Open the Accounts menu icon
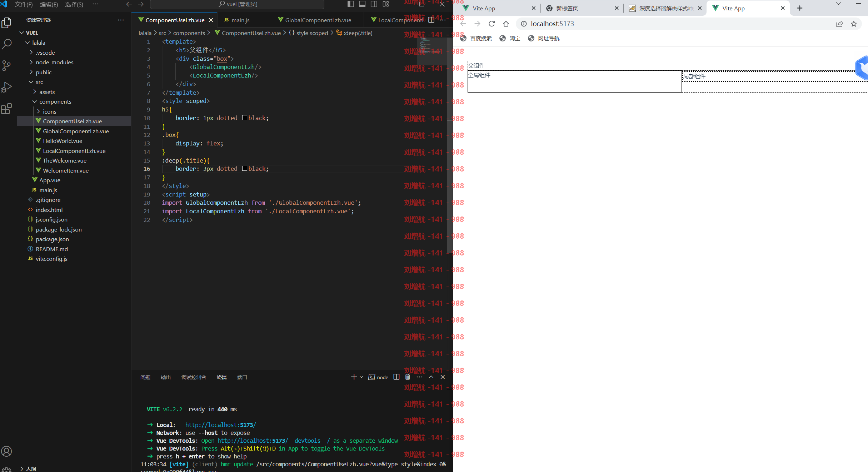Screen dimensions: 868x472 click(7, 451)
